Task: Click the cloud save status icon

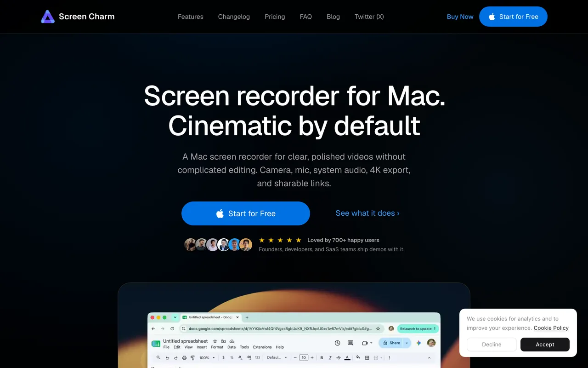Action: click(x=232, y=341)
